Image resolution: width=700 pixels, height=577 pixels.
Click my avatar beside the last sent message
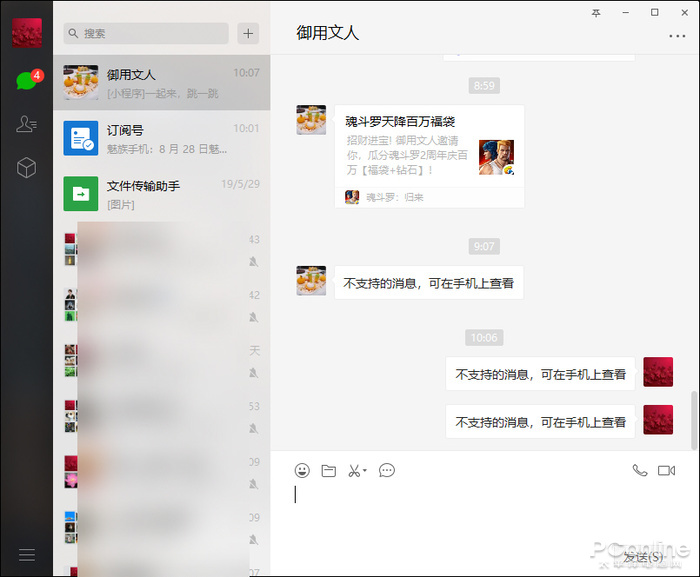[658, 420]
